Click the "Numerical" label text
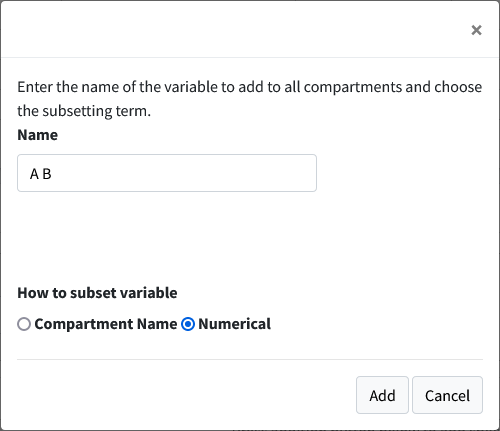The width and height of the screenshot is (500, 431). pos(234,324)
